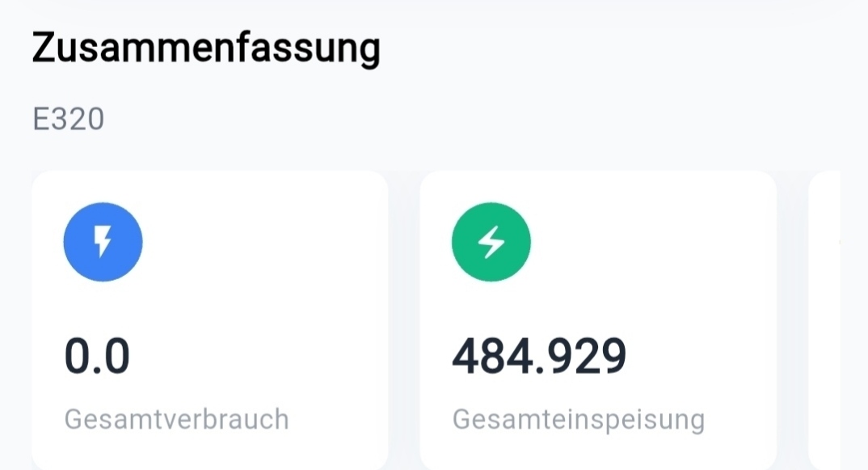Screen dimensions: 868x470
Task: Tap the icon above the 0.0 value
Action: click(103, 241)
